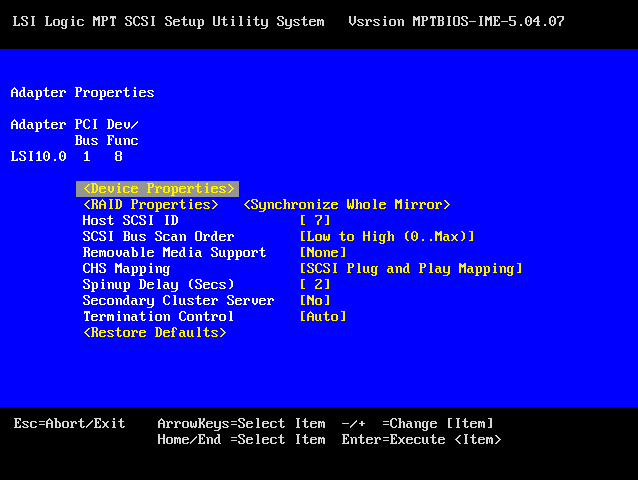Viewport: 638px width, 480px height.
Task: Click the -/+ =Change [Item] hint
Action: [417, 423]
